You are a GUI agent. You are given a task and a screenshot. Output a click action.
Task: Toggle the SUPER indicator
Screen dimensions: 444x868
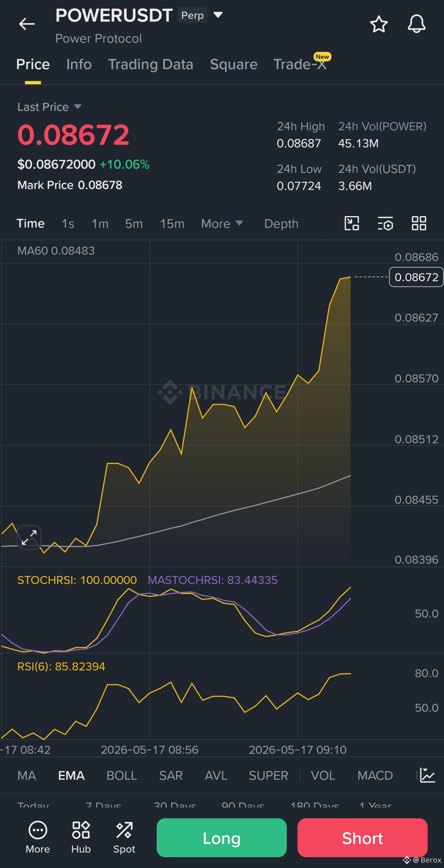coord(269,775)
